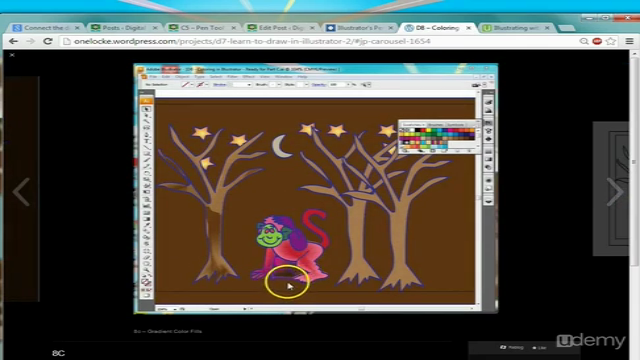Viewport: 640px width, 360px height.
Task: Click the gray next-slide thumbnail at right
Action: point(611,189)
